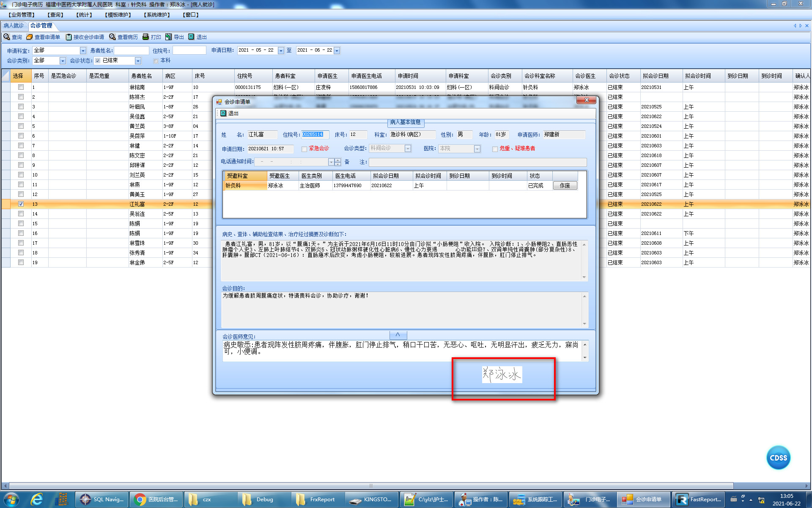
Task: Click the collapse arrow above 会诊医师意见
Action: pyautogui.click(x=398, y=334)
